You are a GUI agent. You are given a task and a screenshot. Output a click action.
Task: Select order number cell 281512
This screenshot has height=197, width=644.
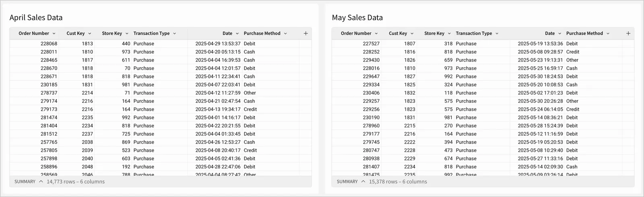coord(49,134)
